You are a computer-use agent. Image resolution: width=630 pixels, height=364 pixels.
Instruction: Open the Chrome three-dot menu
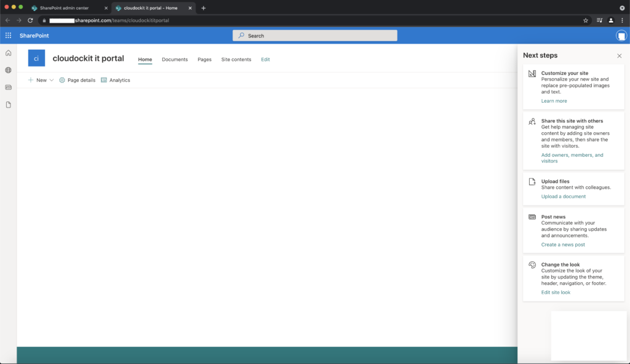tap(623, 20)
